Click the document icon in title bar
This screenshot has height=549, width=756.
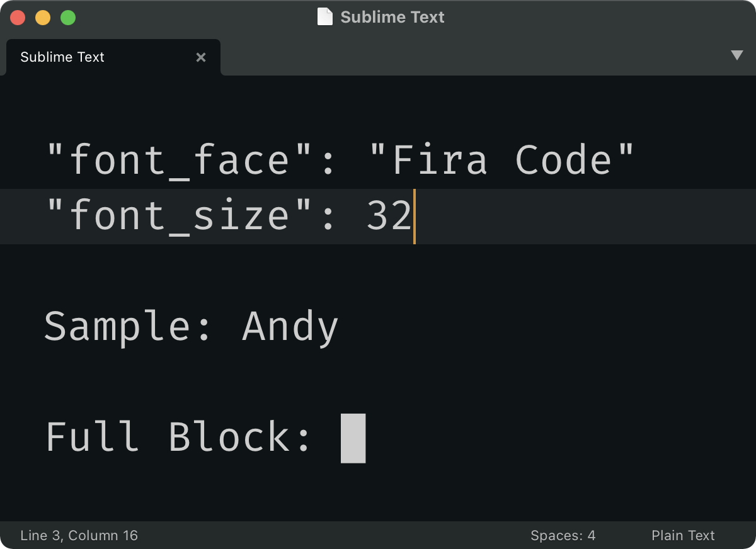coord(324,17)
